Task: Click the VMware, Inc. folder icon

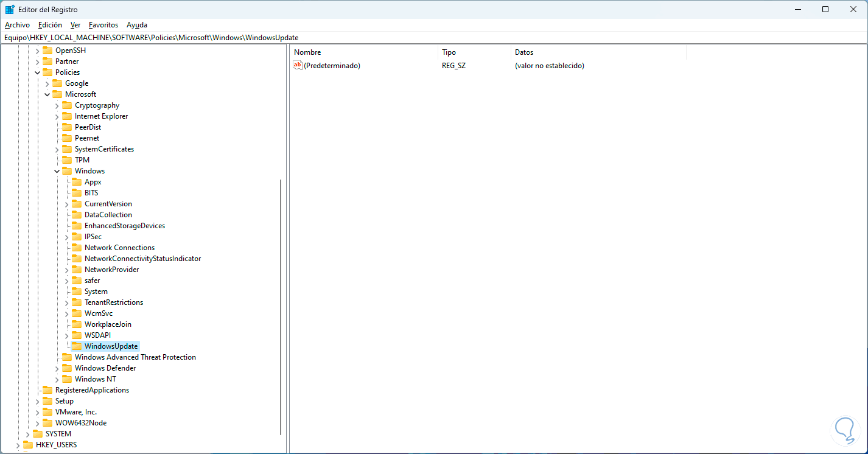Action: [x=47, y=412]
